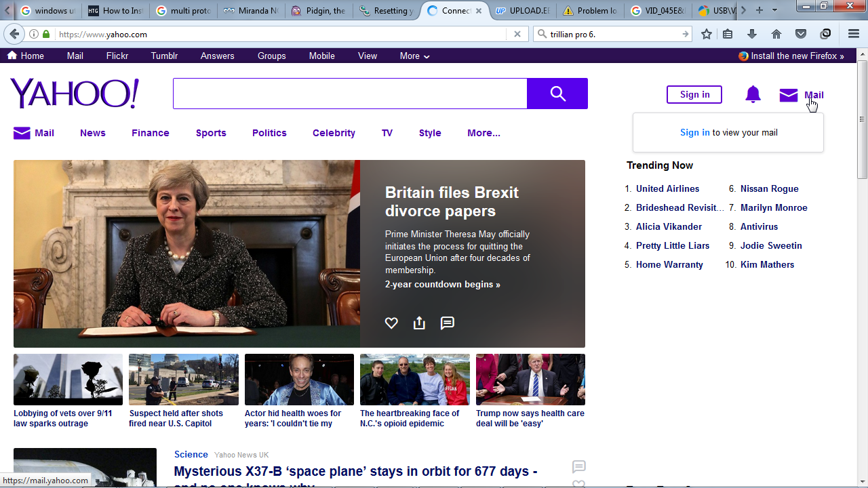
Task: Switch to the Pidgin browser tab
Action: (x=319, y=11)
